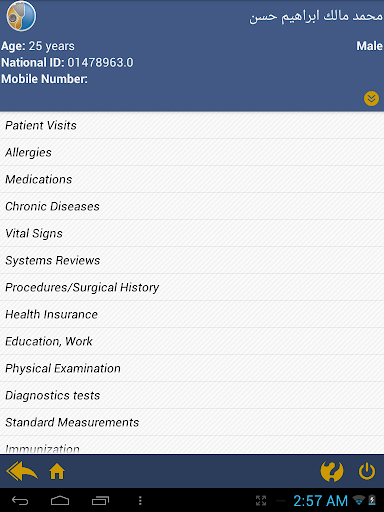Tap Android system back button
Screen dimensions: 384x512
(20, 500)
